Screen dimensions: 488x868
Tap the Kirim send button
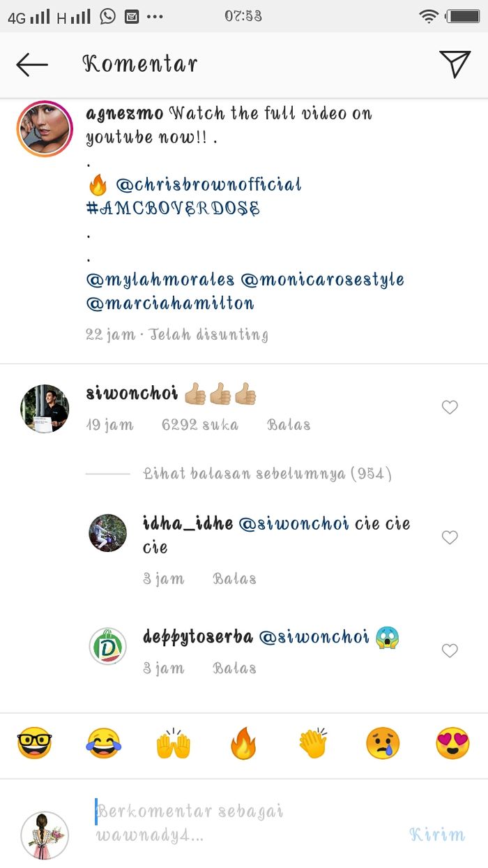437,835
